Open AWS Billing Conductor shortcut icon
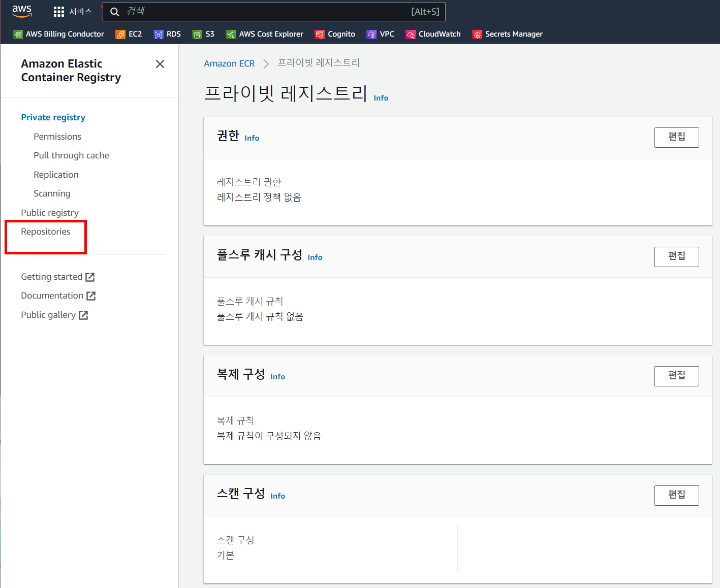 (x=18, y=35)
